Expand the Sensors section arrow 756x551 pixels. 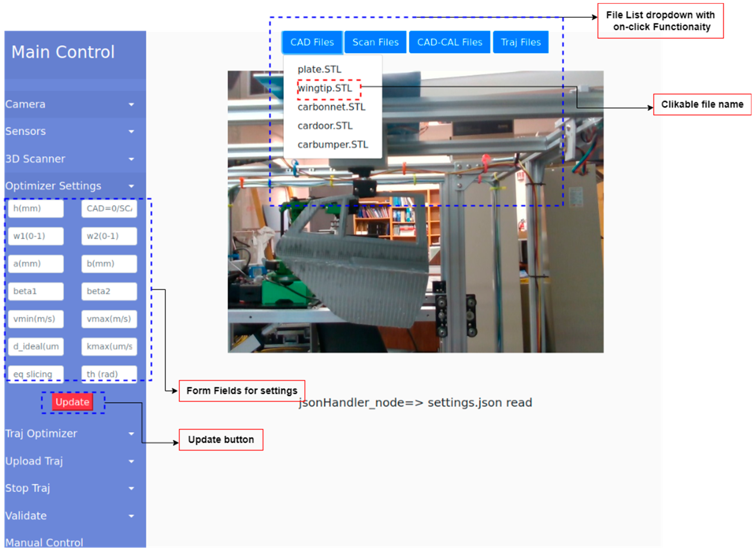point(131,132)
